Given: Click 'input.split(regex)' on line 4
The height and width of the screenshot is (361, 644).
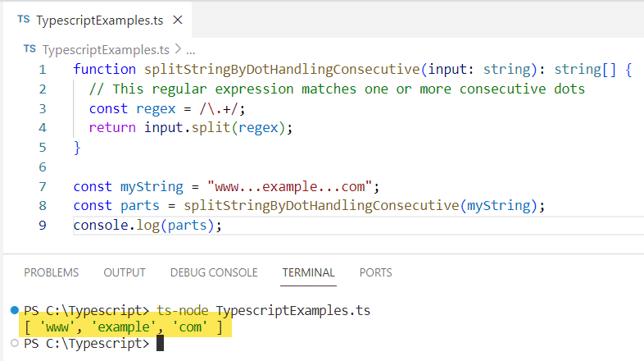Looking at the screenshot, I should coord(215,128).
